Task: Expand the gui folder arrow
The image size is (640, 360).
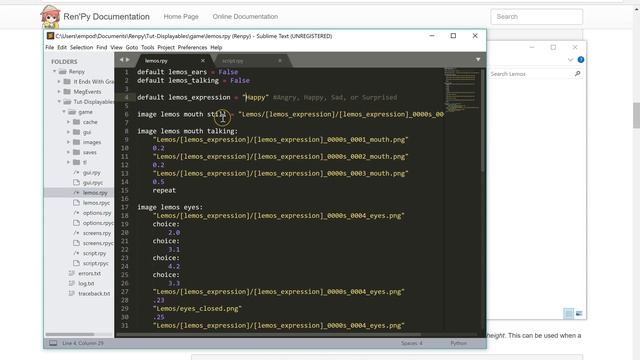Action: [x=68, y=132]
